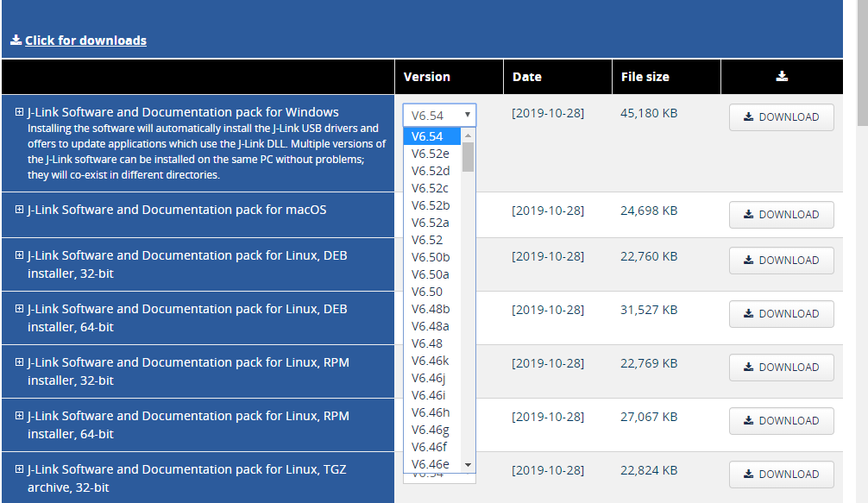Select version V6.52d in the list
This screenshot has height=503, width=868.
(x=432, y=171)
